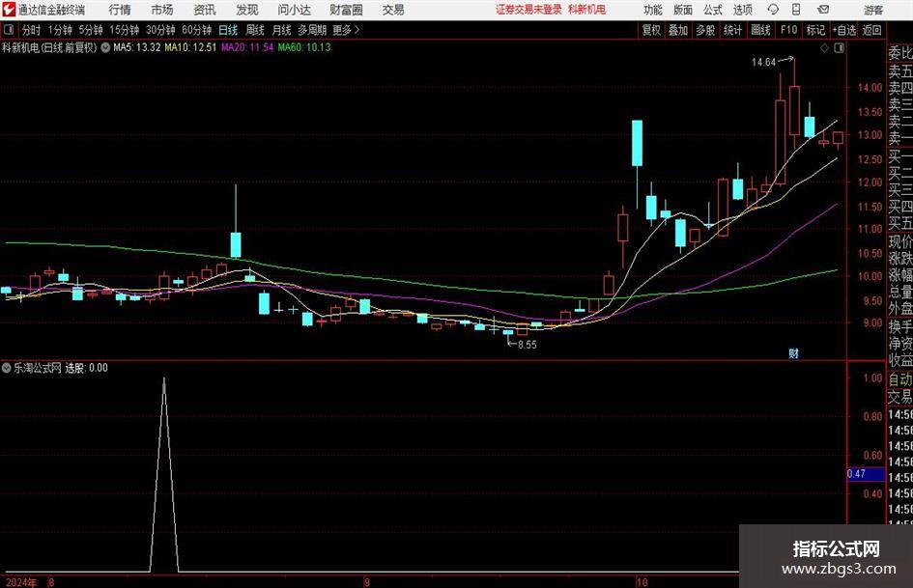913x588 pixels.
Task: Open the 发现 menu
Action: coord(247,10)
